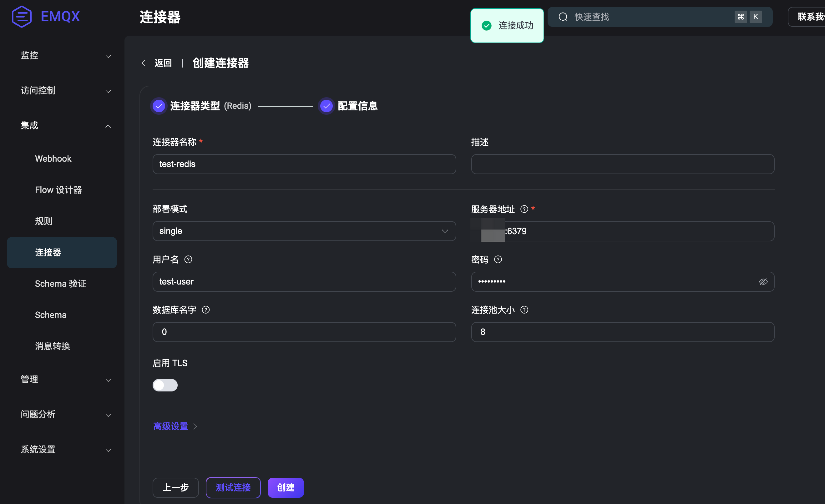
Task: Click the help icon beside 连接池大小
Action: (524, 310)
